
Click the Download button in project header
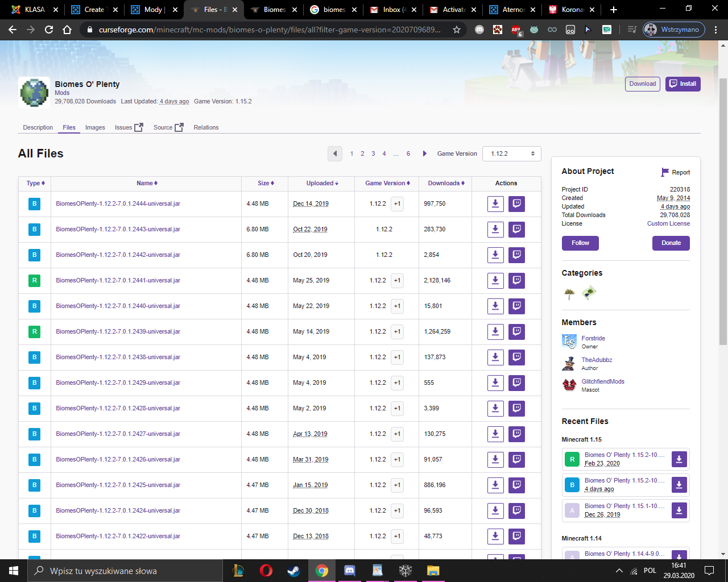click(643, 84)
